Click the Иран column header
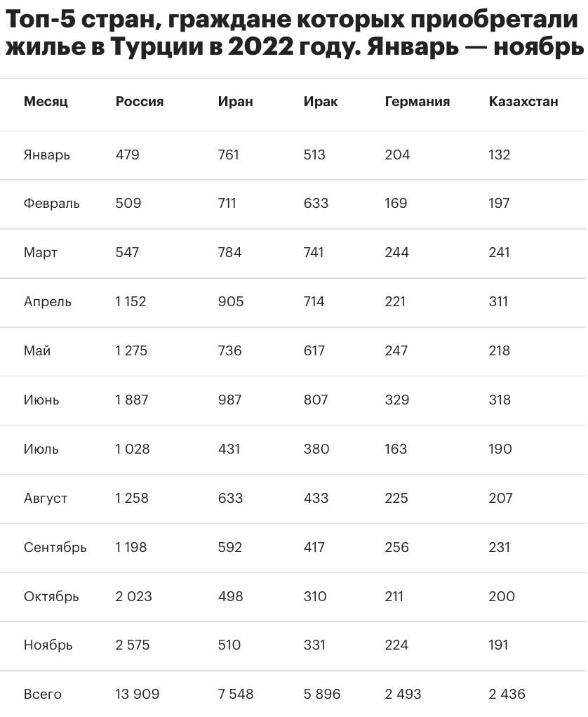Viewport: 588px width, 717px height. point(235,102)
